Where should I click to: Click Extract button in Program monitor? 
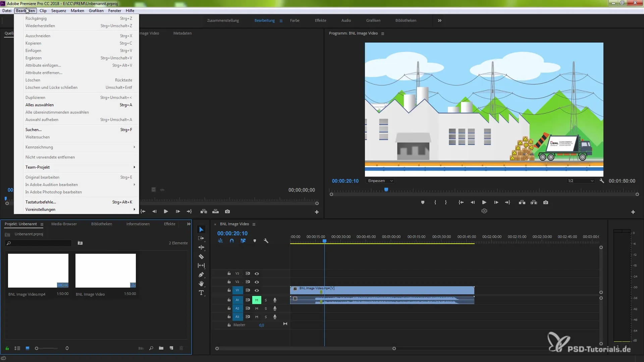[x=534, y=202]
